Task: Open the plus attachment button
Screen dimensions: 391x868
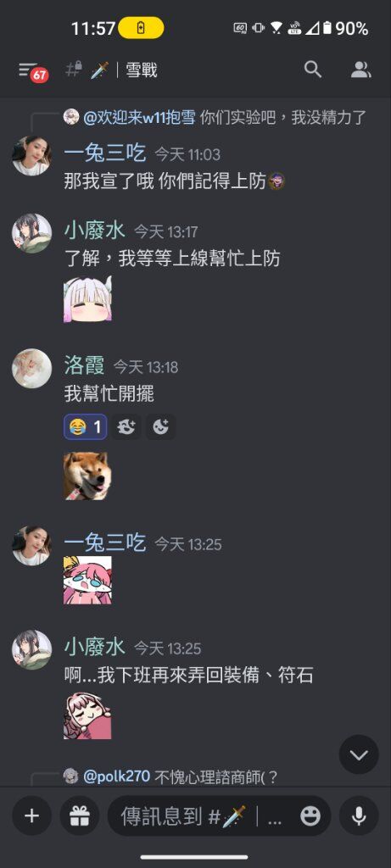Action: point(31,815)
